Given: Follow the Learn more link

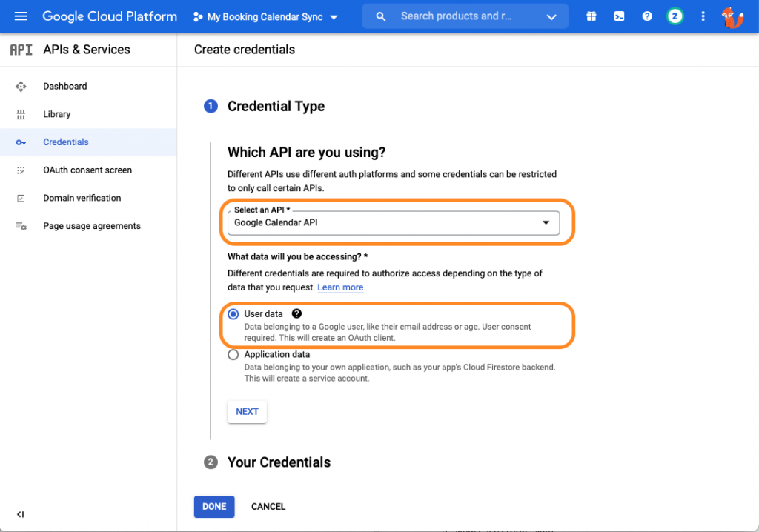Looking at the screenshot, I should pos(340,287).
